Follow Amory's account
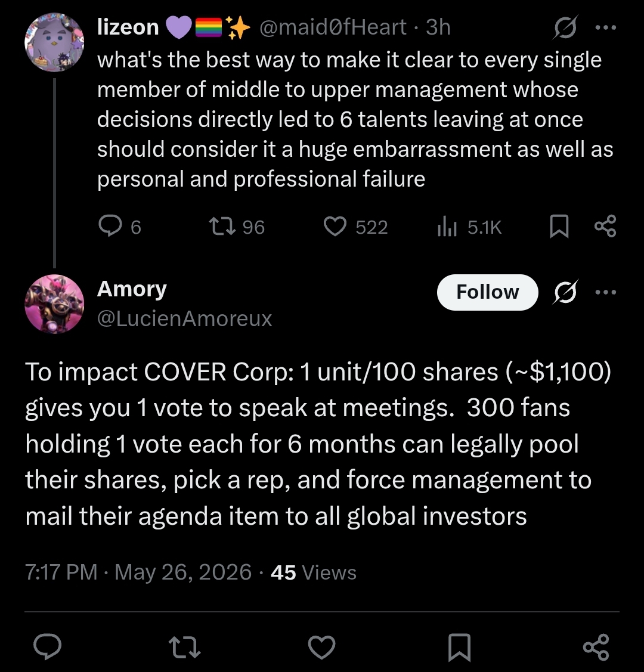The width and height of the screenshot is (644, 672). (487, 292)
